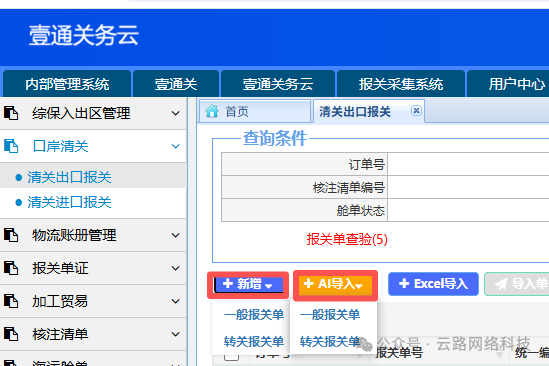Switch to 壹通关 top tab

click(176, 84)
